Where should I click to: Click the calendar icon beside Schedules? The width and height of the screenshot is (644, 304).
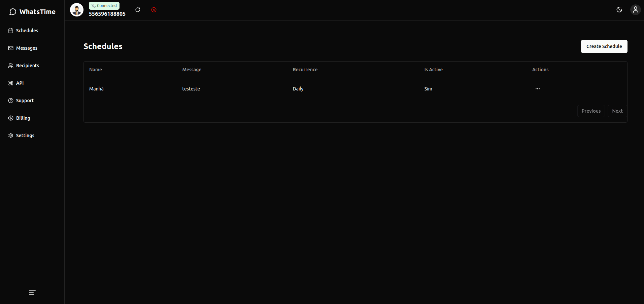pyautogui.click(x=11, y=31)
